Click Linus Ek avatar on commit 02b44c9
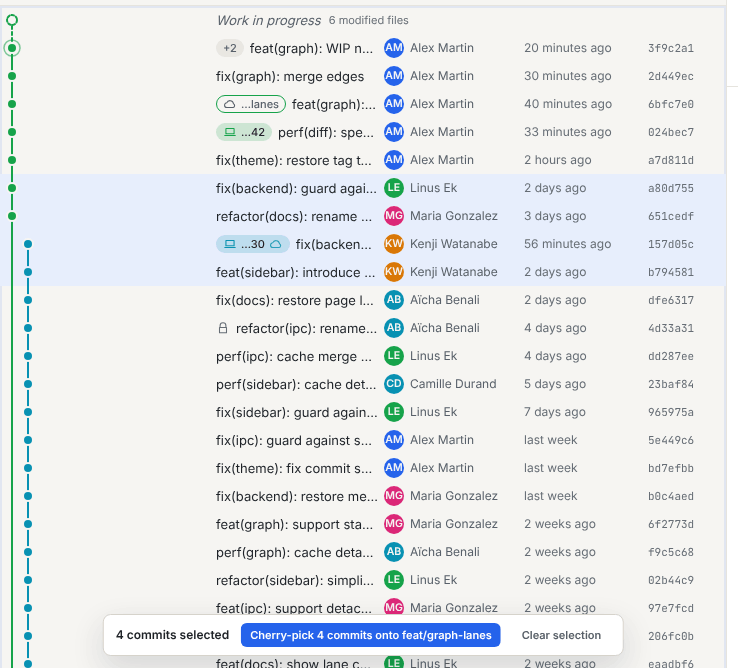738x668 pixels. point(394,580)
